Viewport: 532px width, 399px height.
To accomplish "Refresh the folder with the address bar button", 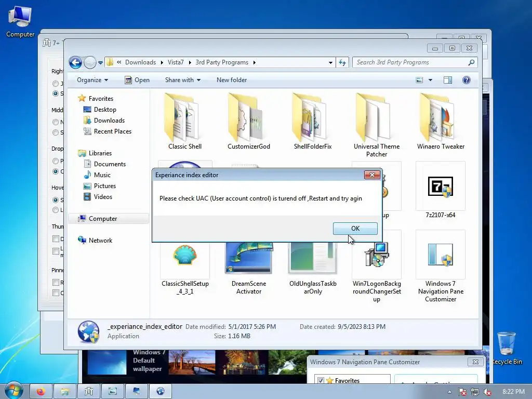I will point(342,62).
